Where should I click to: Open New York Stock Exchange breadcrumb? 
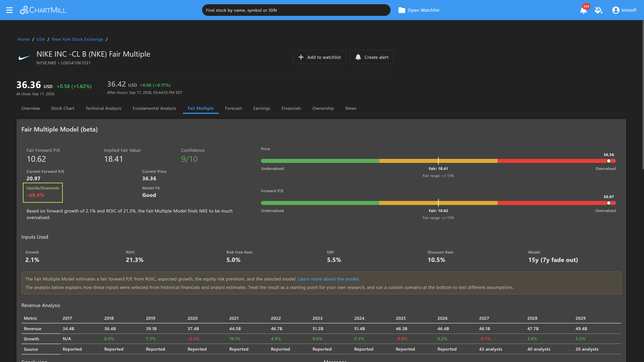coord(77,39)
